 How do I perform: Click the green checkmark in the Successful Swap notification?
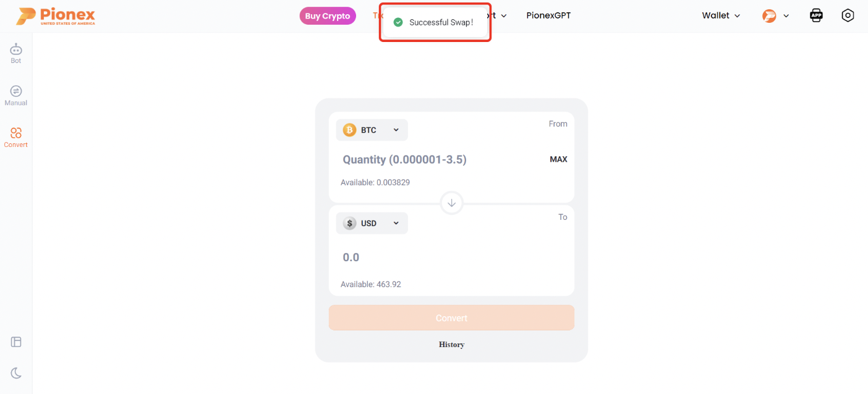click(398, 22)
